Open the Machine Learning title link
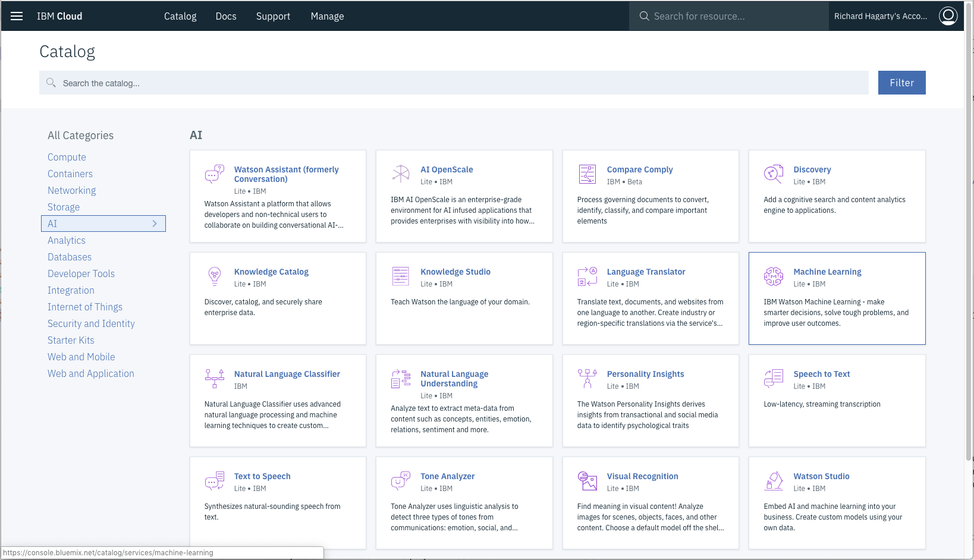The width and height of the screenshot is (974, 560). 827,272
